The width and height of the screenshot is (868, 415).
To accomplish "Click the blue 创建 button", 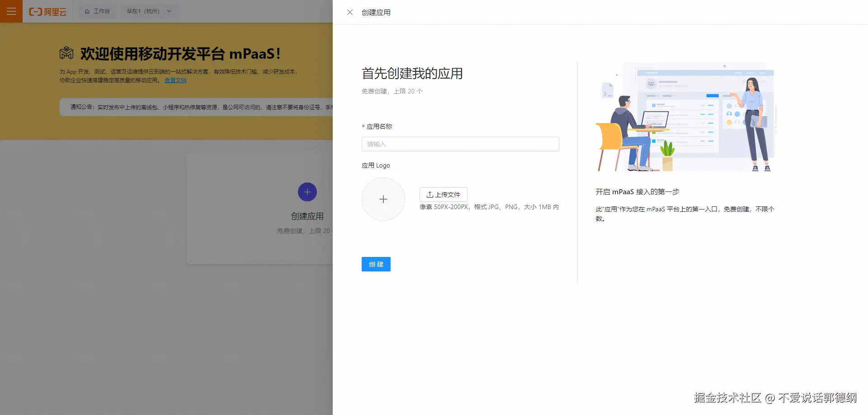I will click(x=376, y=264).
